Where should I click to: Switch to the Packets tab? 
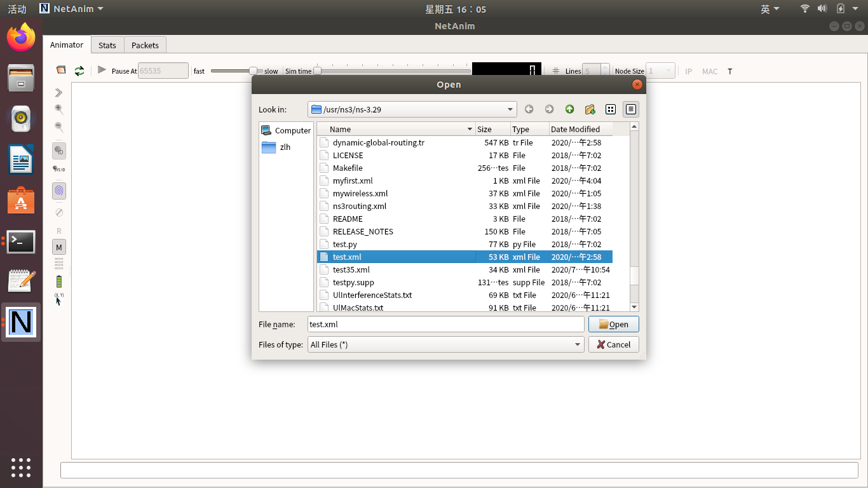[x=145, y=45]
